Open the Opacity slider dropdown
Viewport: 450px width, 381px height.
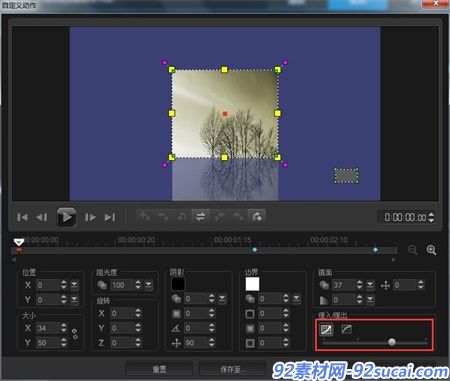[x=149, y=285]
